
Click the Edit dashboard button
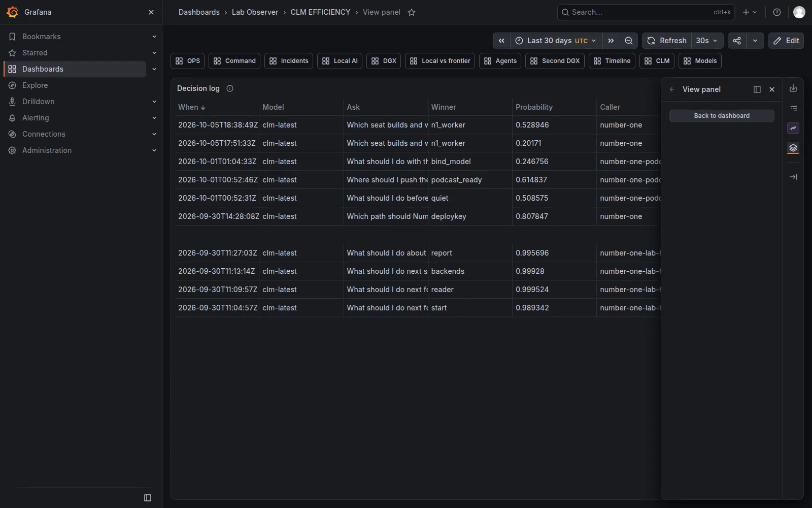[x=786, y=41]
